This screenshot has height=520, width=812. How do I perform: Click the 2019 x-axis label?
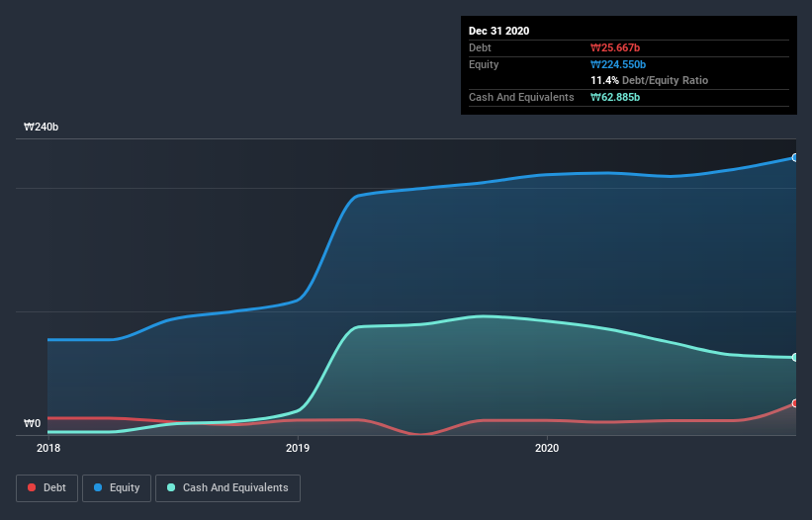click(298, 448)
